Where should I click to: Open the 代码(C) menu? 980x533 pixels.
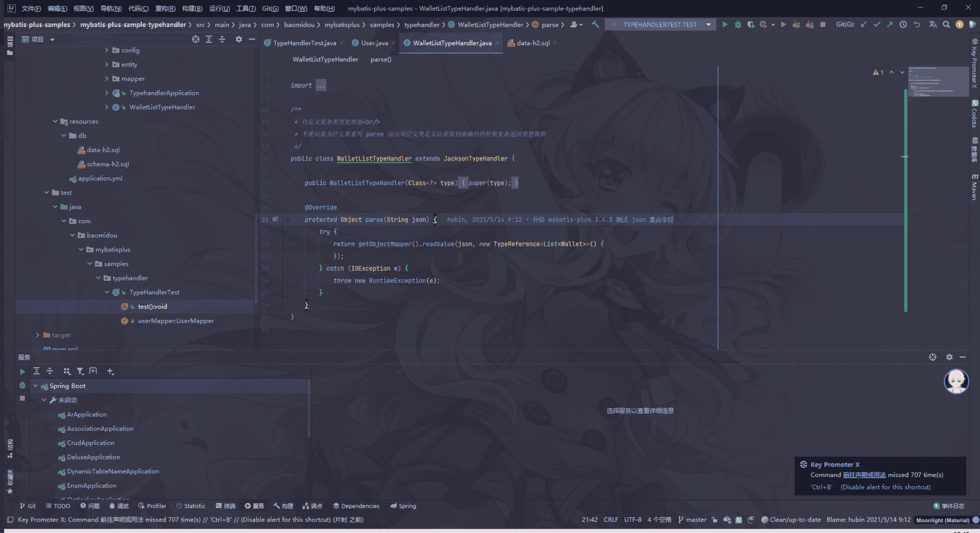tap(138, 8)
